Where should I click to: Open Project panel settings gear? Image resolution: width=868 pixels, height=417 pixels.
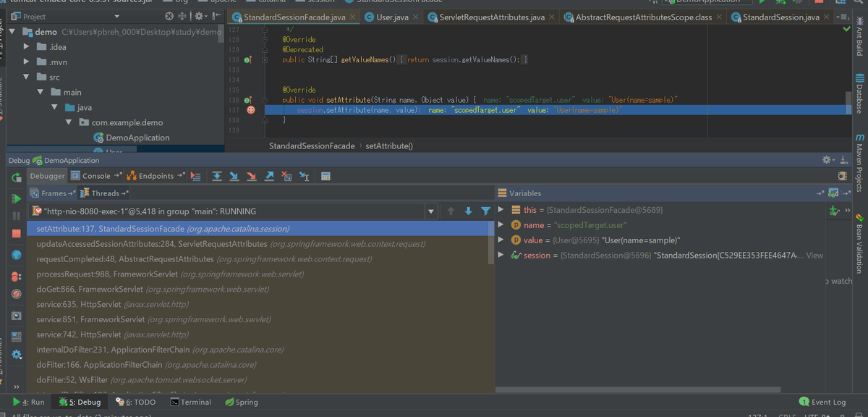(200, 16)
